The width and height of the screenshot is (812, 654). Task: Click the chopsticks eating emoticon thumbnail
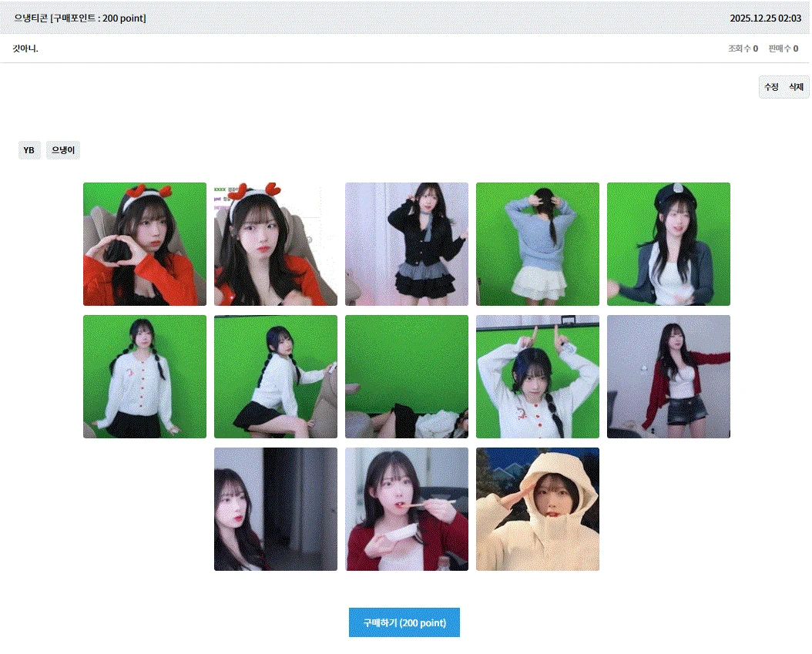tap(406, 508)
